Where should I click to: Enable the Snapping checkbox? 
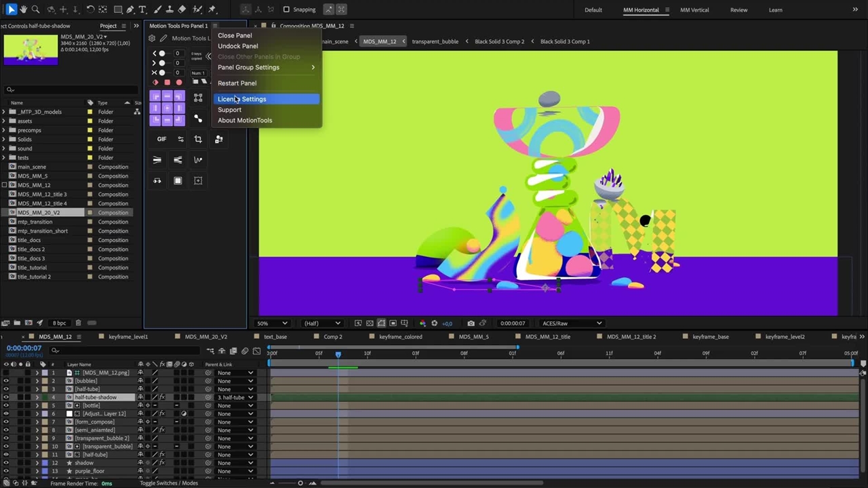286,9
